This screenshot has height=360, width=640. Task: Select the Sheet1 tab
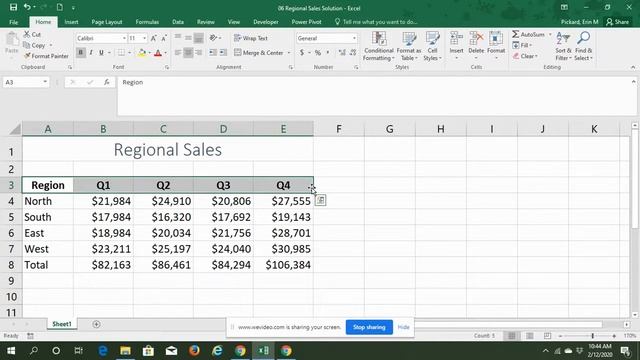[x=62, y=324]
